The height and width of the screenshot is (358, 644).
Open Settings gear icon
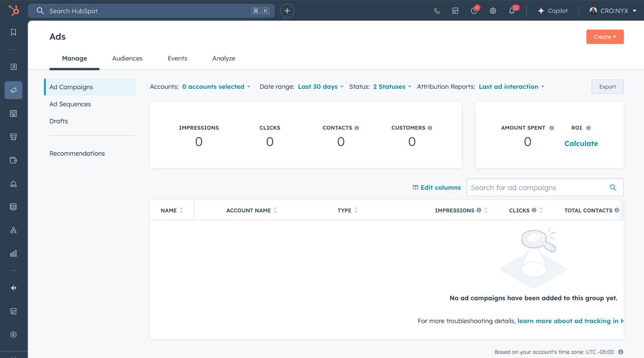coord(493,11)
